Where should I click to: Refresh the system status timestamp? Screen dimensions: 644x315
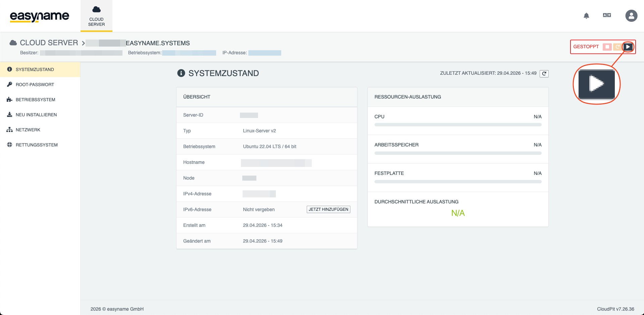544,74
